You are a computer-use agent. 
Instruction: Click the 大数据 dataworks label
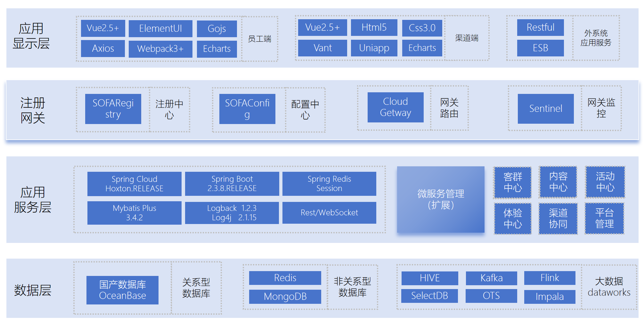coord(609,287)
